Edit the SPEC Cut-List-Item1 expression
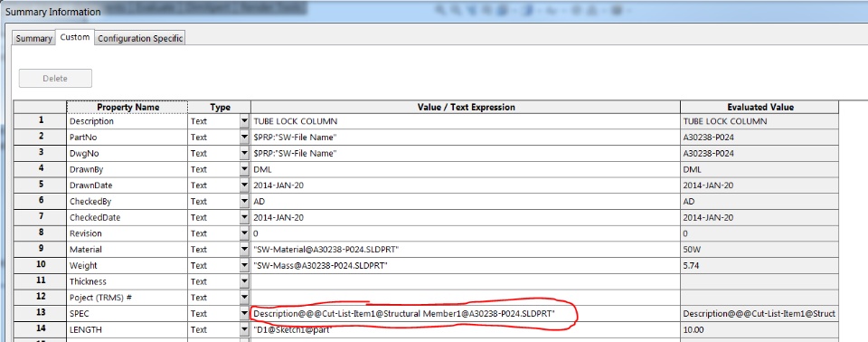Viewport: 868px width, 342px height. [466, 314]
